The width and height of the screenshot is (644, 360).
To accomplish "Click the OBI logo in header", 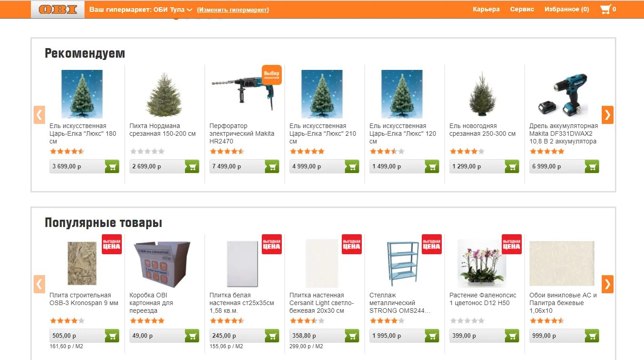I will click(58, 9).
